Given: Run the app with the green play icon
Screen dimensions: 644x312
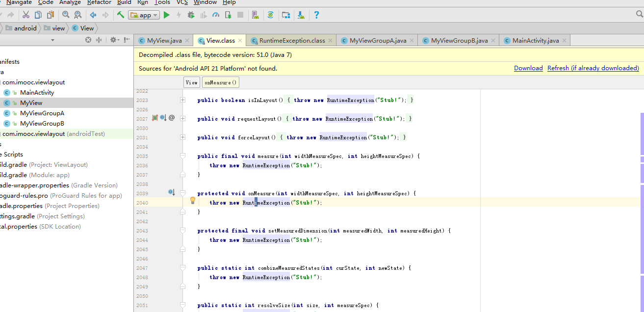Looking at the screenshot, I should pyautogui.click(x=167, y=15).
